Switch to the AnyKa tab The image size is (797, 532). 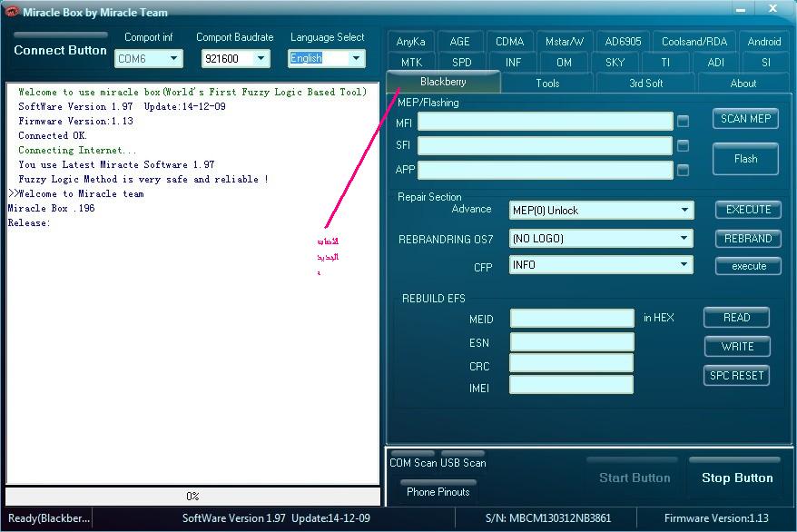pyautogui.click(x=410, y=42)
